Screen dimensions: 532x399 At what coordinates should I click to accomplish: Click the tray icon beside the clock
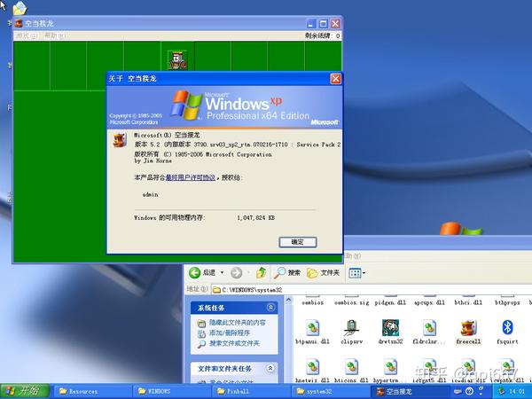(x=501, y=392)
